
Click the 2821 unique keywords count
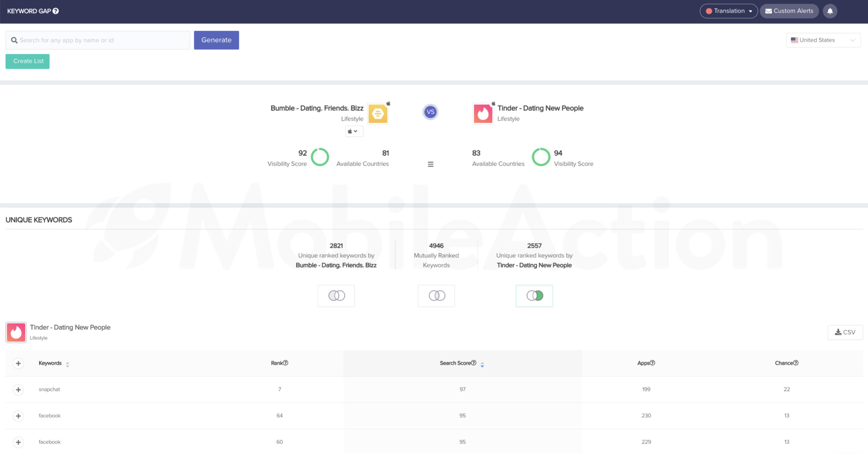click(336, 246)
